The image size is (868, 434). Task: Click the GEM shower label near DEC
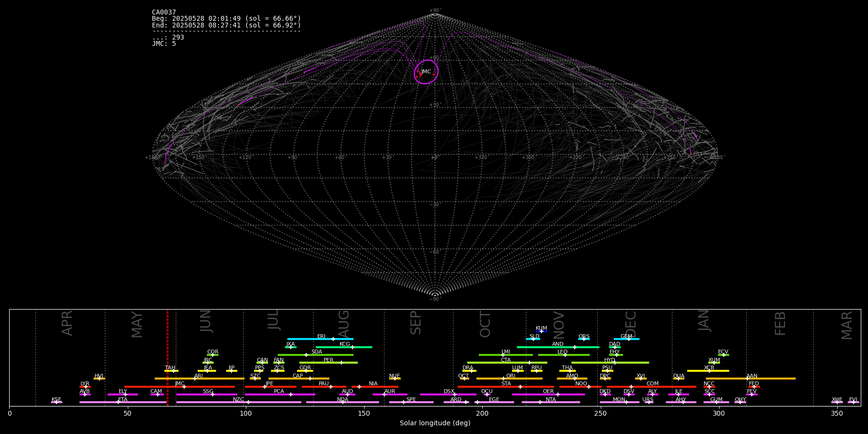tap(626, 337)
